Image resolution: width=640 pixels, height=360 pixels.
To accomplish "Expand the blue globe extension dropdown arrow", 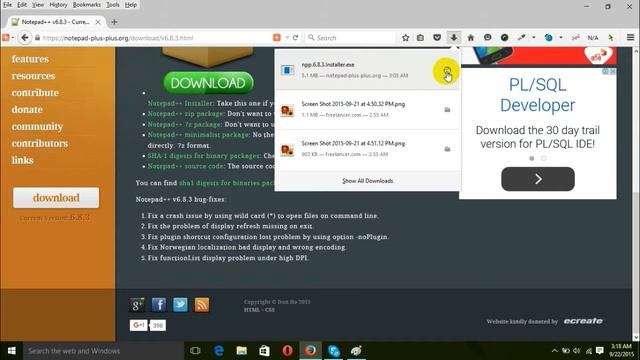I will click(x=561, y=38).
